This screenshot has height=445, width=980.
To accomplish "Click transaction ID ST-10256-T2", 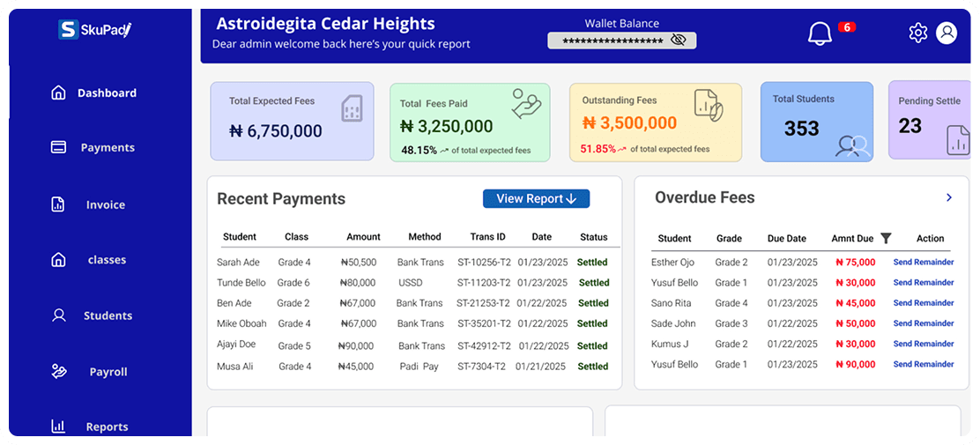I will 484,263.
